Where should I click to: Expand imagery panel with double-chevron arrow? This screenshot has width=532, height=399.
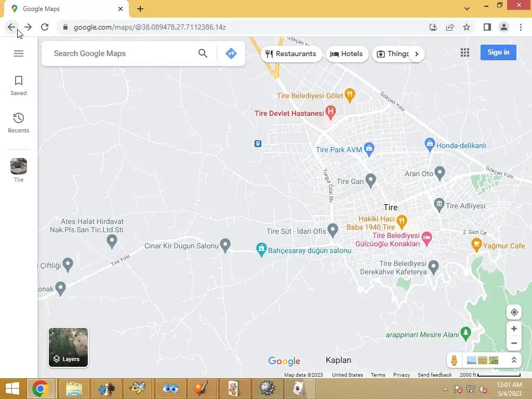coord(514,361)
